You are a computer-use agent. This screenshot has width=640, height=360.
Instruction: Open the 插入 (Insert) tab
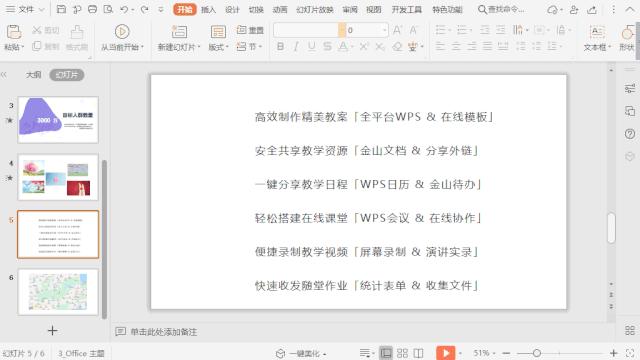pyautogui.click(x=208, y=9)
